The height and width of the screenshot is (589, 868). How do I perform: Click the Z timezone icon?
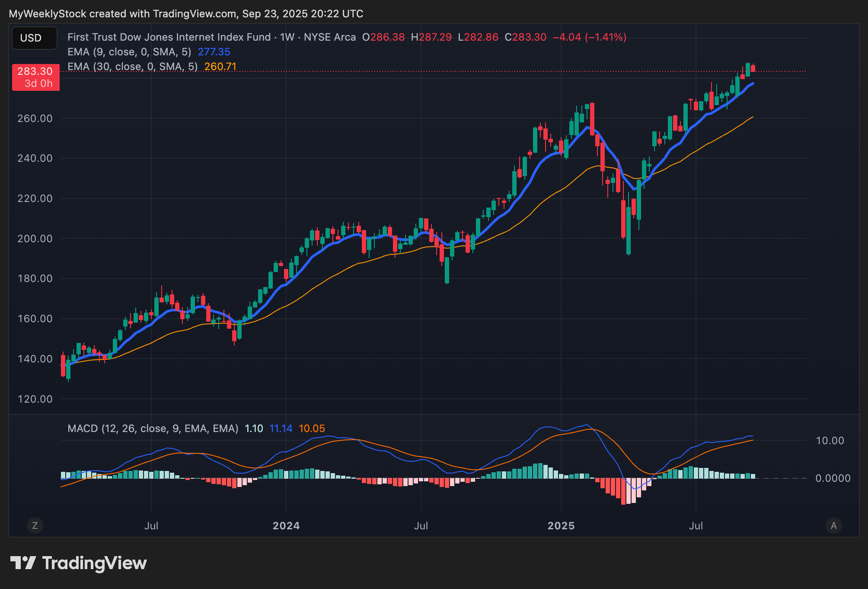35,525
